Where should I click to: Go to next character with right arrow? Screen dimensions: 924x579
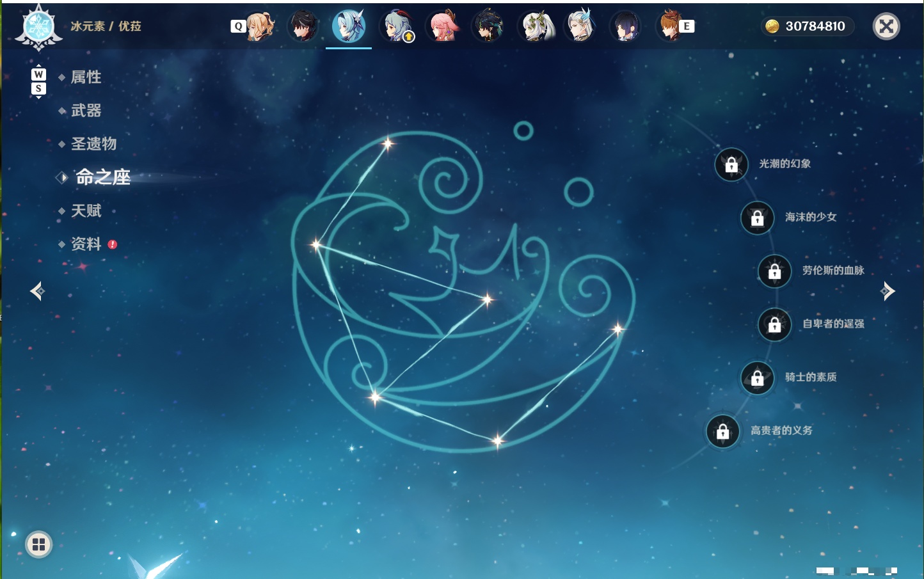click(x=888, y=291)
